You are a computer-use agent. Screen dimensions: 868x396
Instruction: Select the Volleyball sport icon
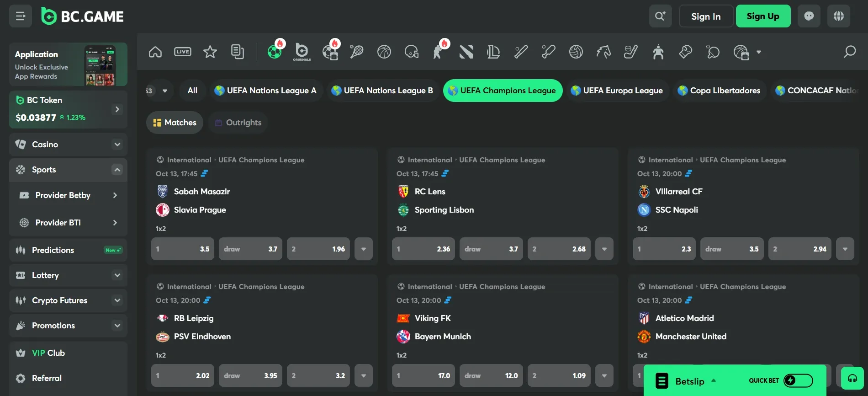click(x=576, y=52)
